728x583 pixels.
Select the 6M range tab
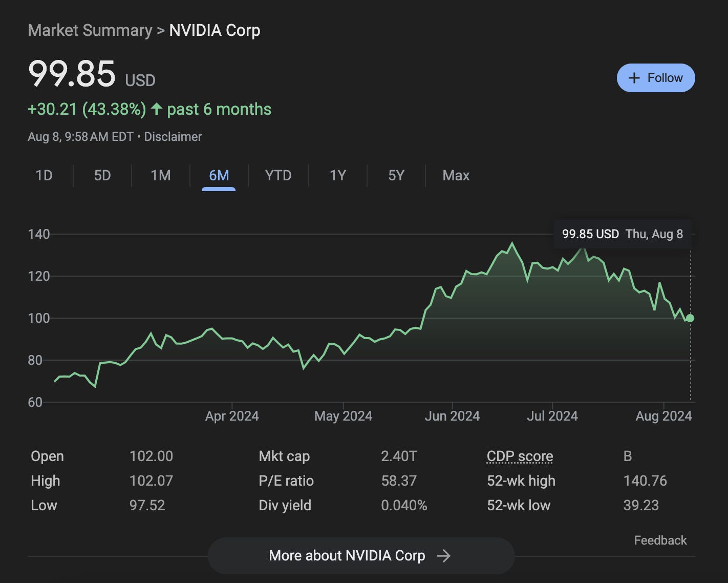tap(219, 176)
